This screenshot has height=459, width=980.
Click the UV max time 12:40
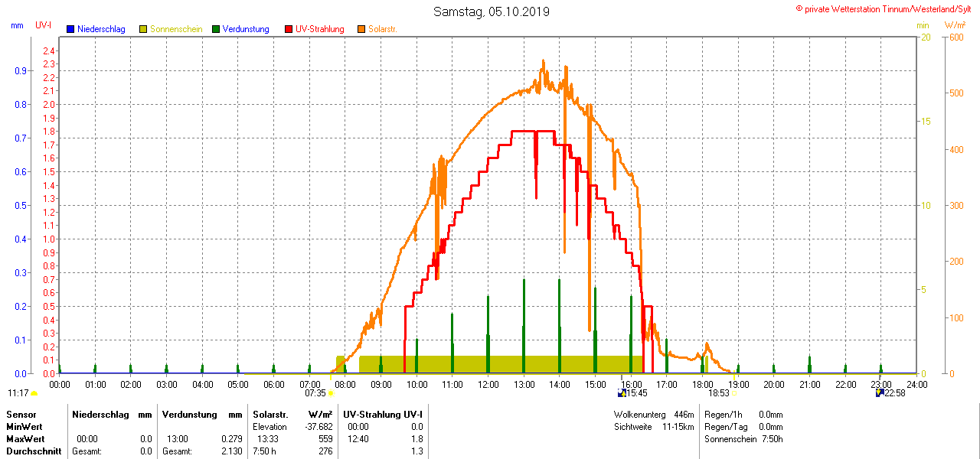pyautogui.click(x=358, y=439)
